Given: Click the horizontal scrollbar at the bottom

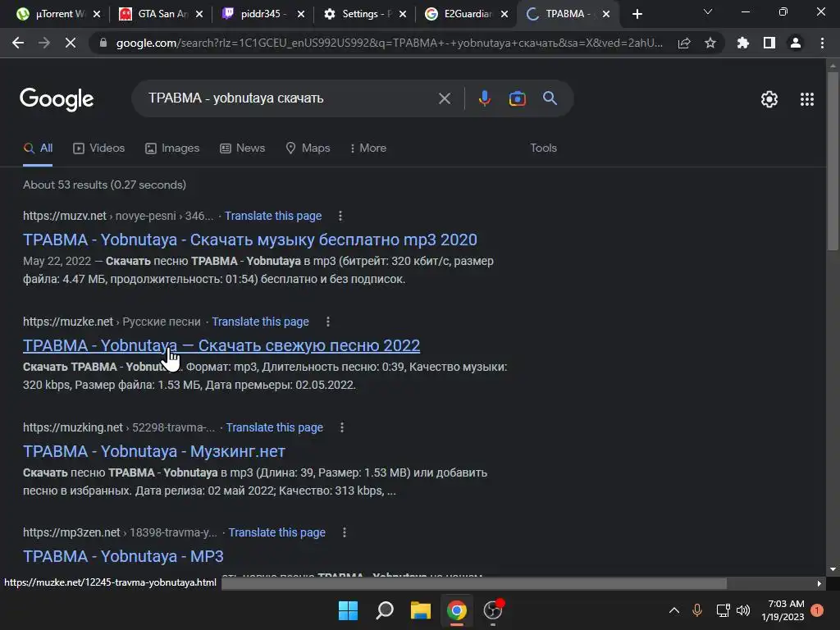Looking at the screenshot, I should (473, 583).
